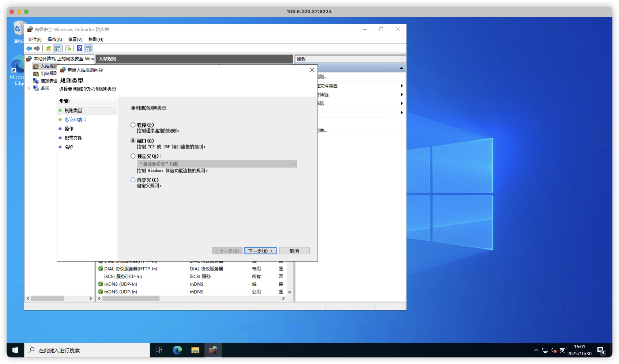This screenshot has height=364, width=619.
Task: Open the predefined rule 播放到设备 dropdown
Action: point(217,164)
